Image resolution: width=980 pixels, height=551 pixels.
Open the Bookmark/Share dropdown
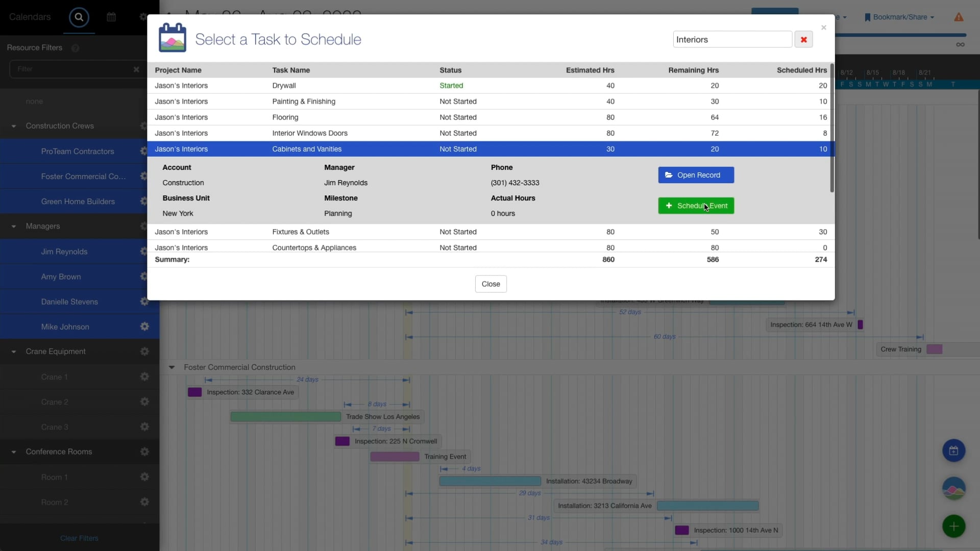tap(899, 17)
